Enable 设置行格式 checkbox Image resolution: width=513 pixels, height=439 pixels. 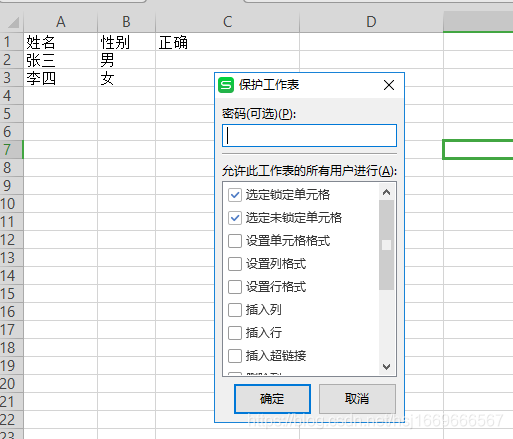(235, 287)
